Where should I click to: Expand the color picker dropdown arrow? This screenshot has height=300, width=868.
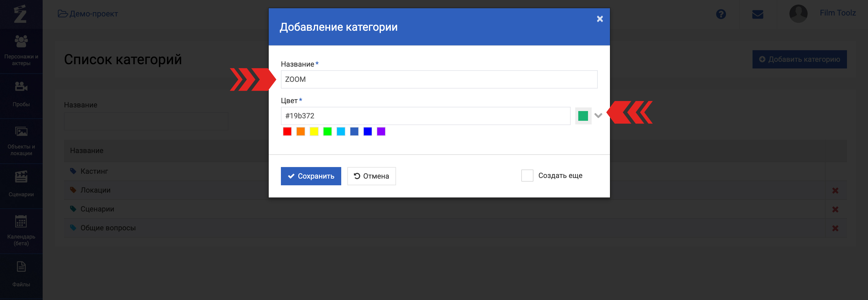pos(598,116)
